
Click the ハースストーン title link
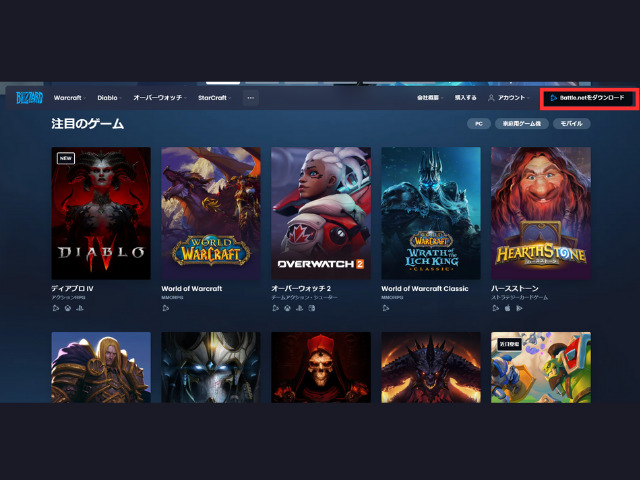[x=515, y=289]
